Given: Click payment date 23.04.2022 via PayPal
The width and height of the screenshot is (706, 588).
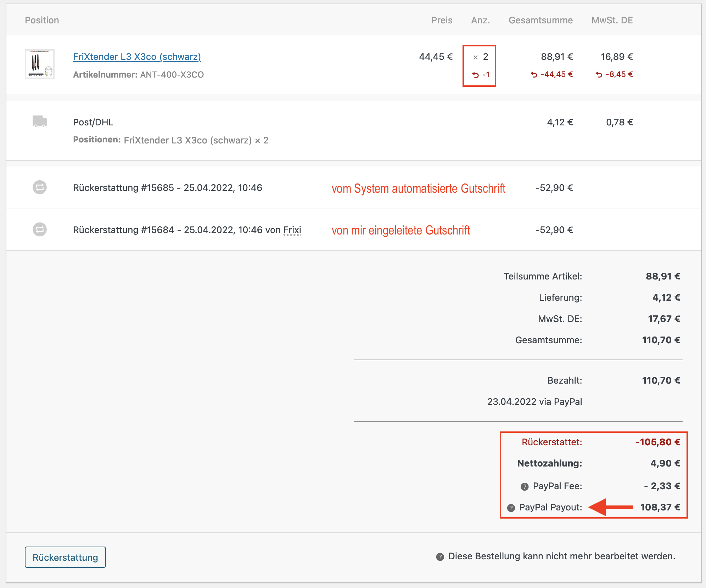Looking at the screenshot, I should pos(534,402).
